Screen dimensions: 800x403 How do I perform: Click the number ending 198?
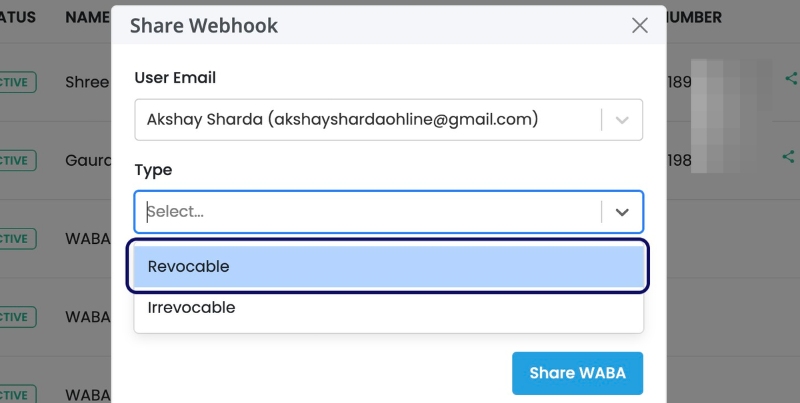[679, 160]
